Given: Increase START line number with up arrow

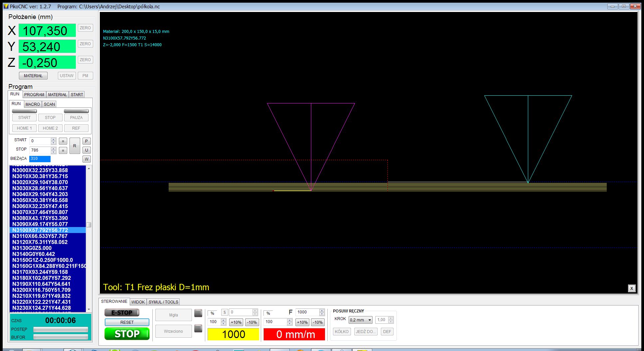Looking at the screenshot, I should (54, 139).
